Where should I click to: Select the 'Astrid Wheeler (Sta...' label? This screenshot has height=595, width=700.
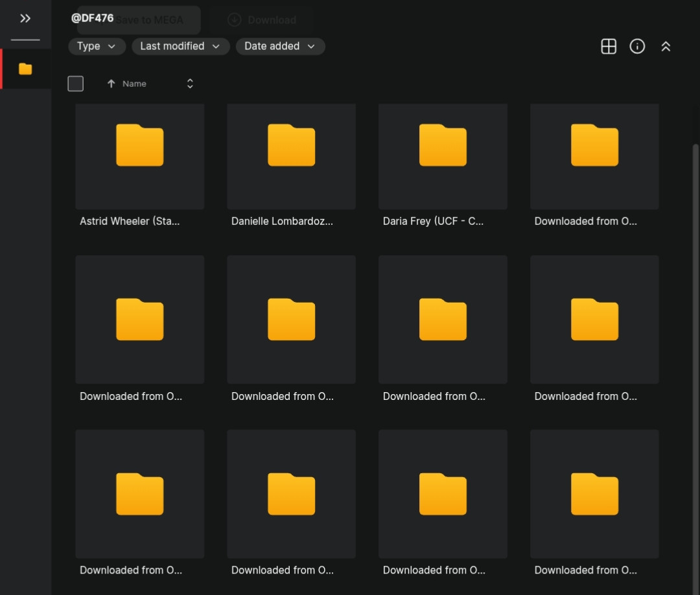130,221
